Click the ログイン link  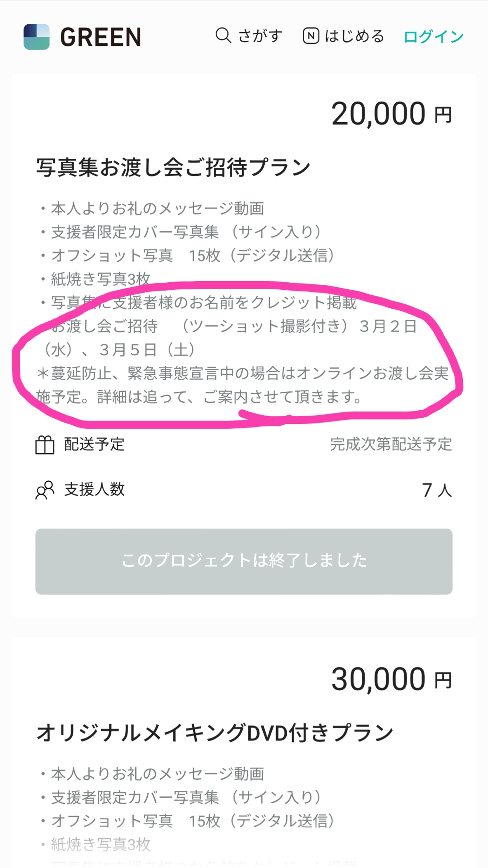(433, 37)
